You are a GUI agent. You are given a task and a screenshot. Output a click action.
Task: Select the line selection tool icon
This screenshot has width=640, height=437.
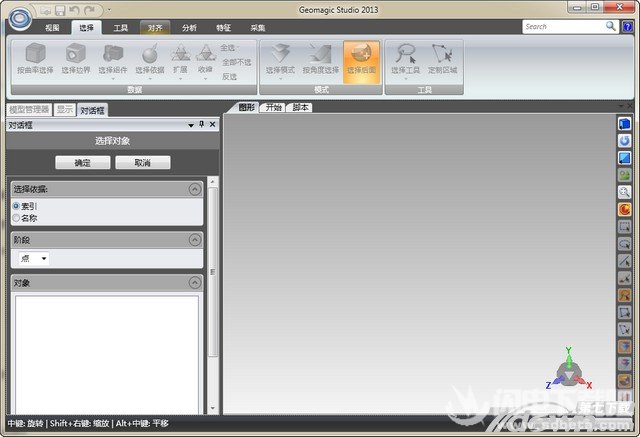pos(624,261)
